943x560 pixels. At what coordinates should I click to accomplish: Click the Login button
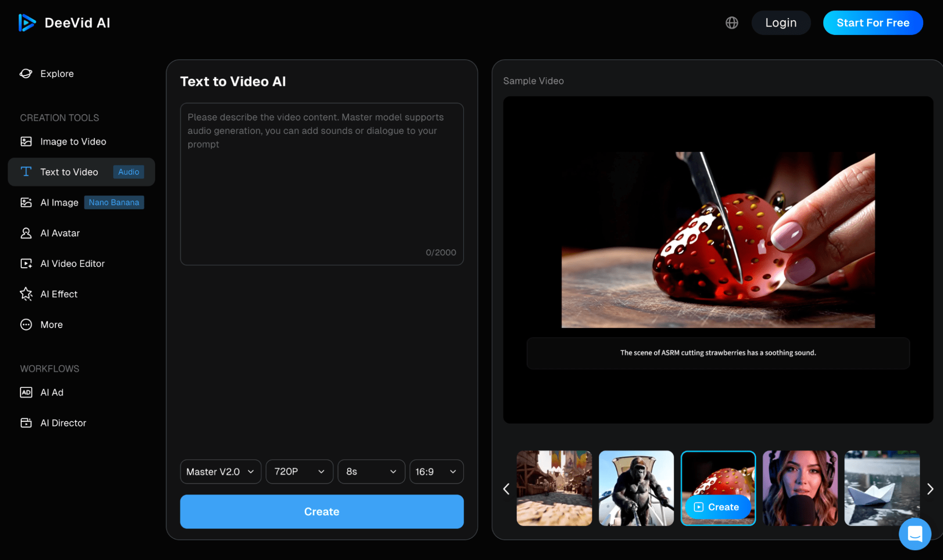[781, 23]
